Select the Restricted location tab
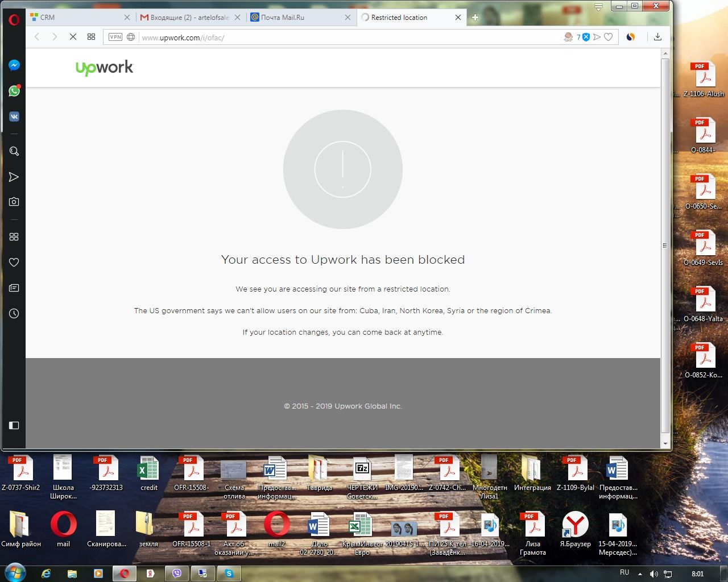The height and width of the screenshot is (582, 728). click(411, 18)
